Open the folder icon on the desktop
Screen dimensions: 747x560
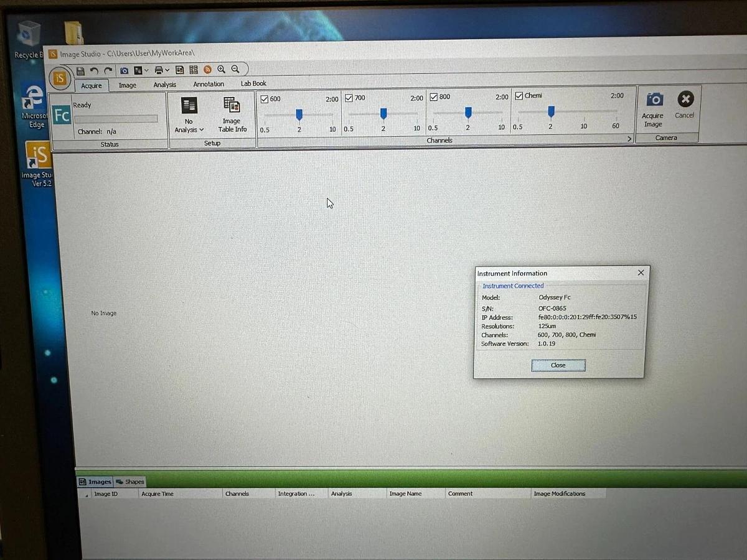coord(73,33)
